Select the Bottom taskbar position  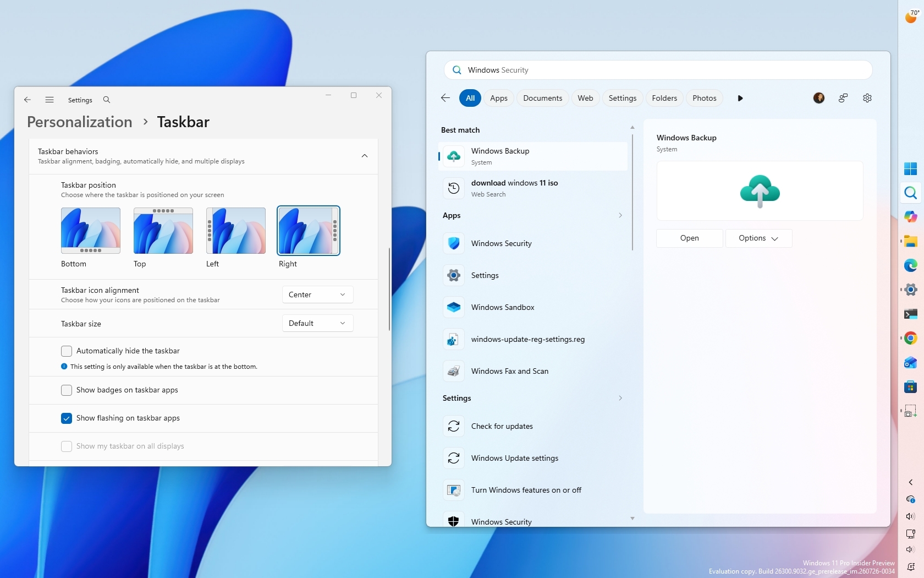(x=91, y=231)
